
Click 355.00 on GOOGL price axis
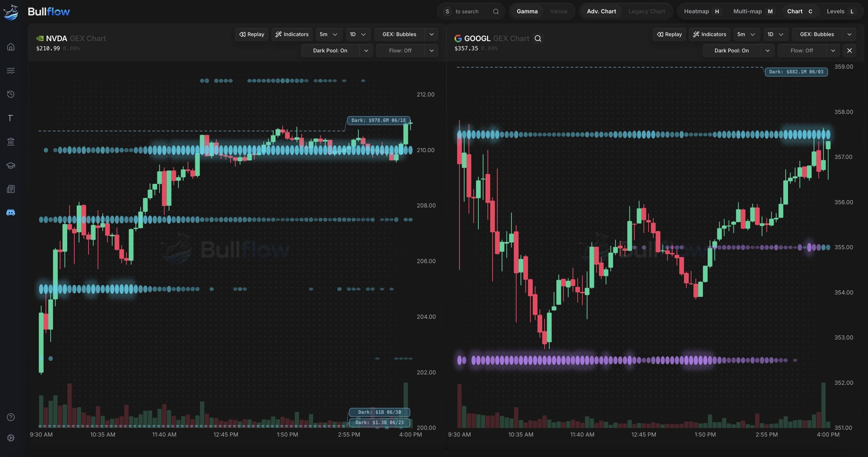point(843,247)
